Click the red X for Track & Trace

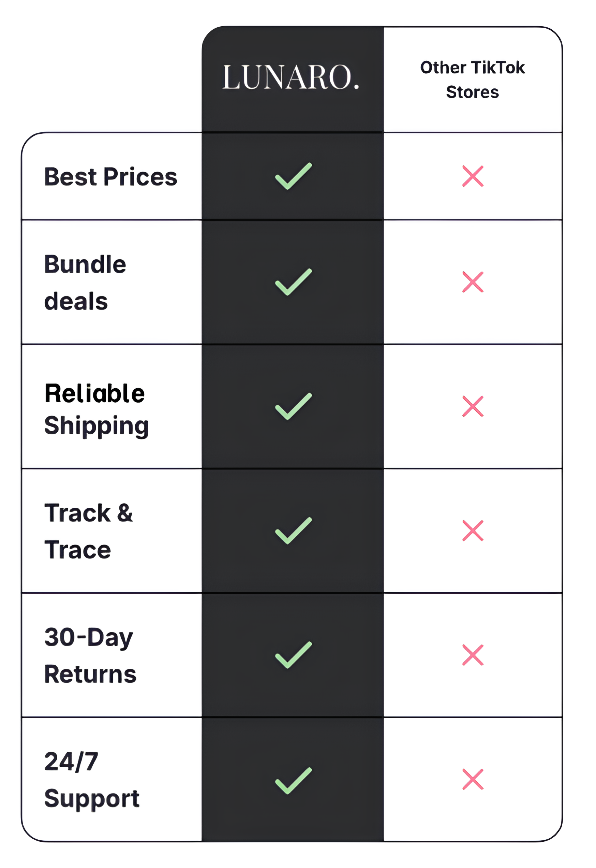coord(473,531)
